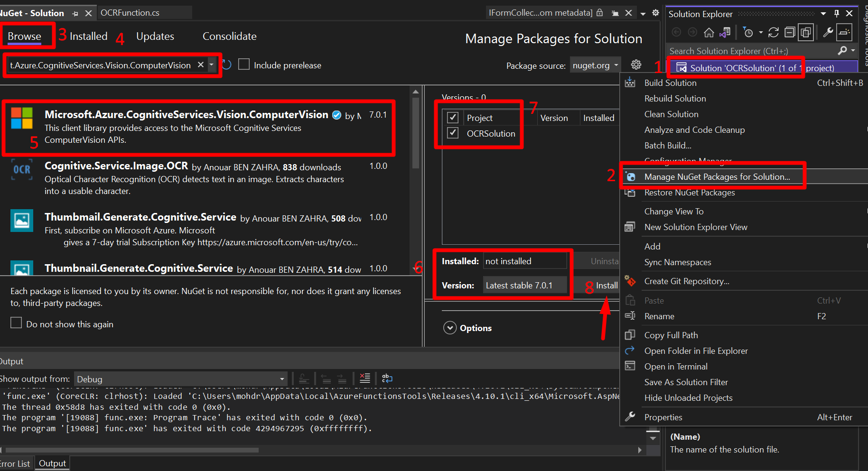Screen dimensions: 868x471
Task: Select Solution 'OCRSolution' node in Solution Explorer
Action: (762, 68)
